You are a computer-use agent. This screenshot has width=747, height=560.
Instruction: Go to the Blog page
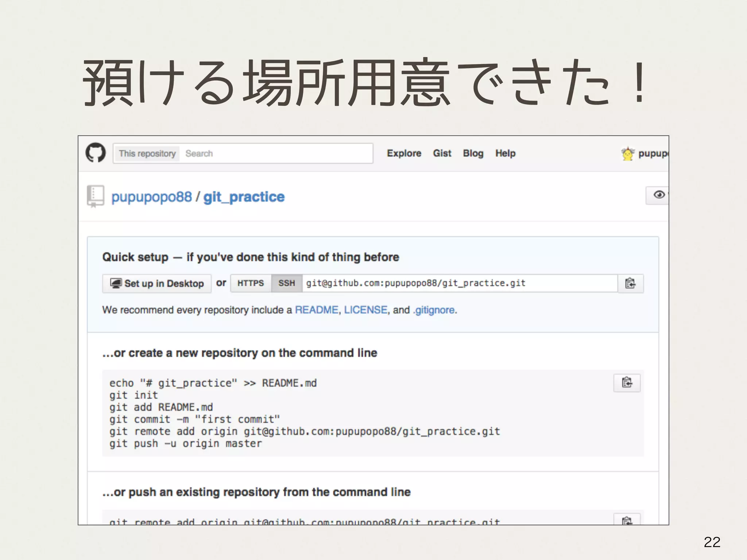473,153
